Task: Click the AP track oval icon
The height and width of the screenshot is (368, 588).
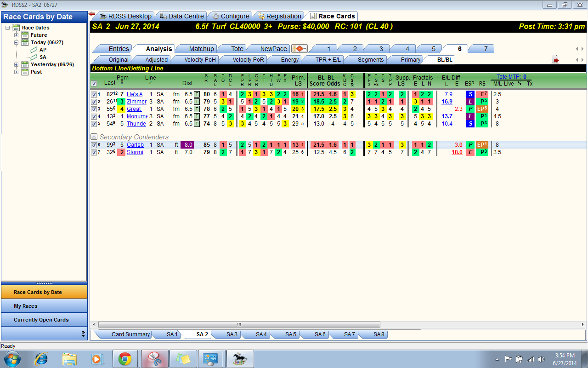Action: (x=34, y=50)
